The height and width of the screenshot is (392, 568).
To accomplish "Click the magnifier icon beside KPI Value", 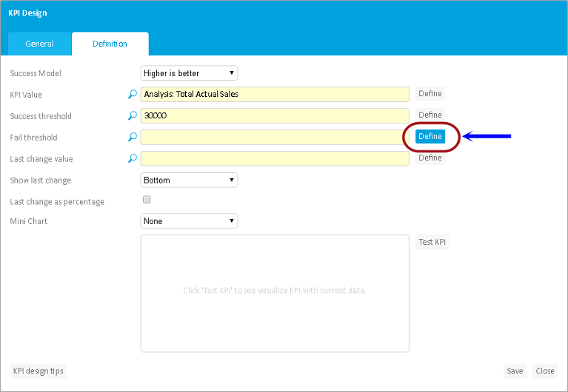I will coord(133,95).
